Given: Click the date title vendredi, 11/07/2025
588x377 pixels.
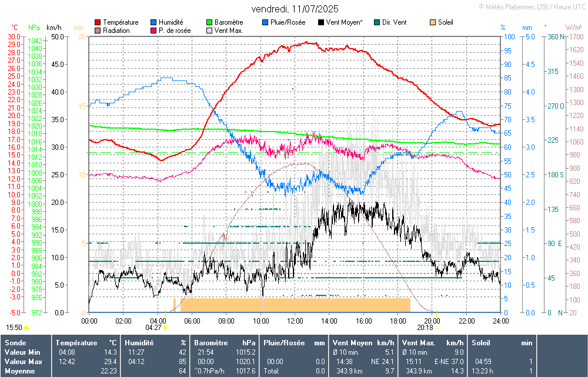Looking at the screenshot, I should 295,9.
